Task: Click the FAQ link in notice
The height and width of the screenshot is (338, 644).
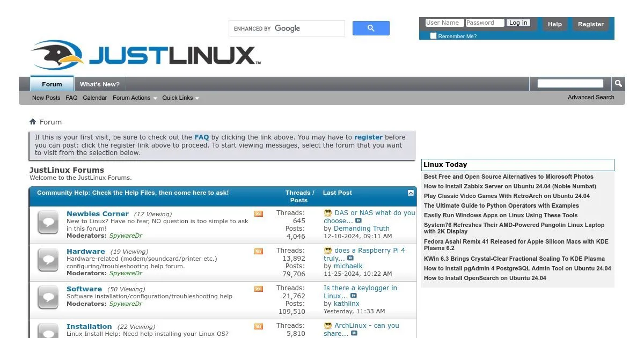Action: pyautogui.click(x=202, y=137)
